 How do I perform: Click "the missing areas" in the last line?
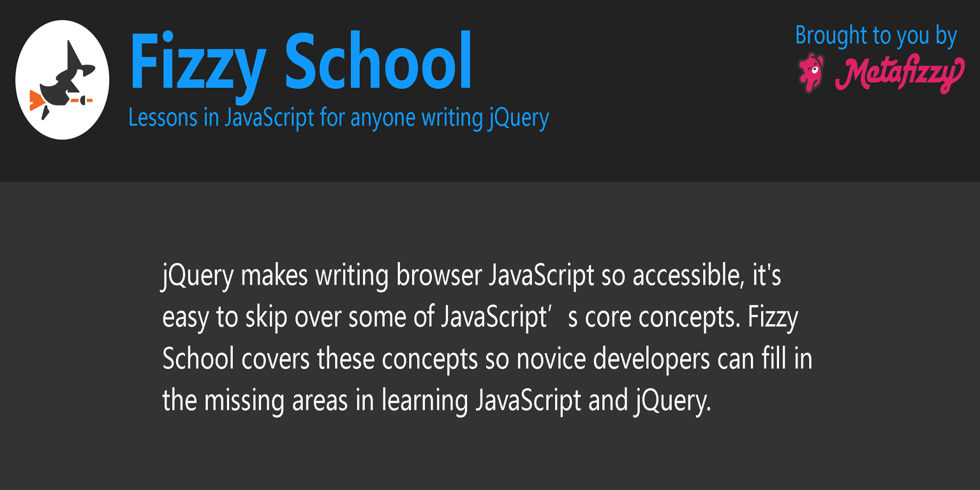[x=255, y=401]
